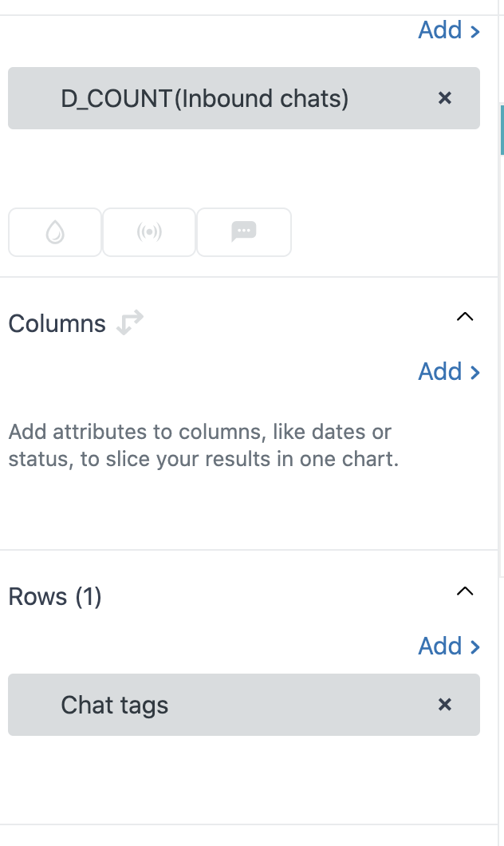
Task: Collapse the Columns section
Action: 464,317
